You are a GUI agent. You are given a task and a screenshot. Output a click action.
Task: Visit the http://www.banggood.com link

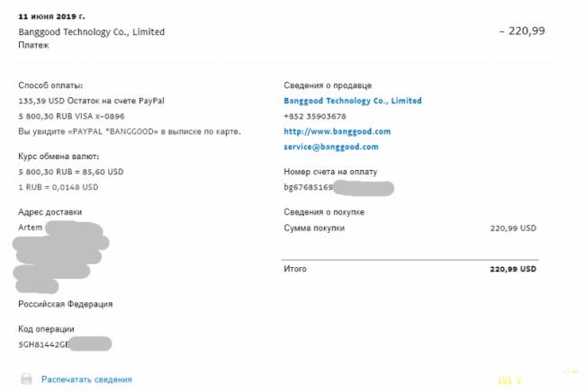click(337, 131)
